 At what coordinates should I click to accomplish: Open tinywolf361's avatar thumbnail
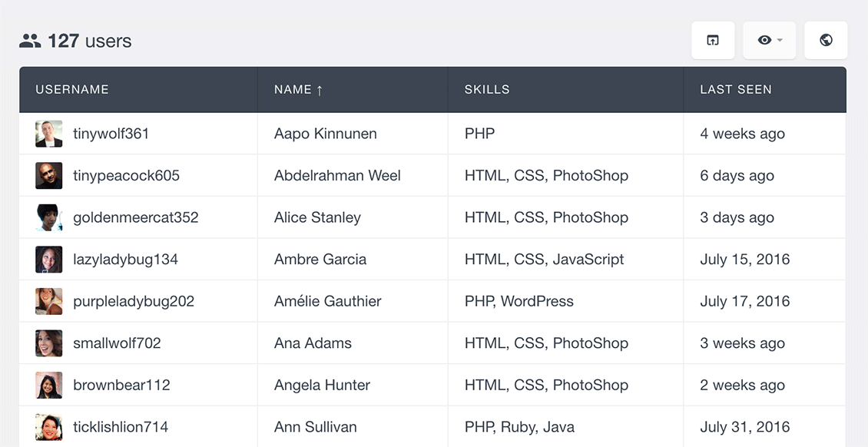[x=48, y=134]
